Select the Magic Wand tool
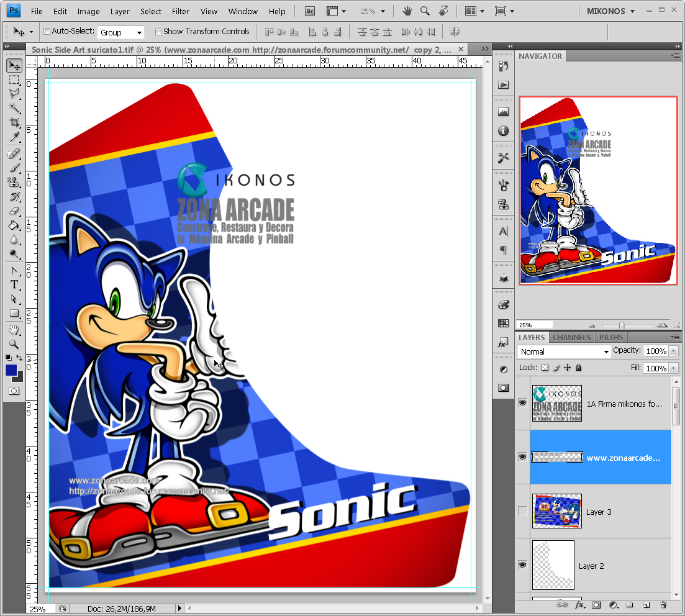The image size is (685, 616). tap(14, 107)
